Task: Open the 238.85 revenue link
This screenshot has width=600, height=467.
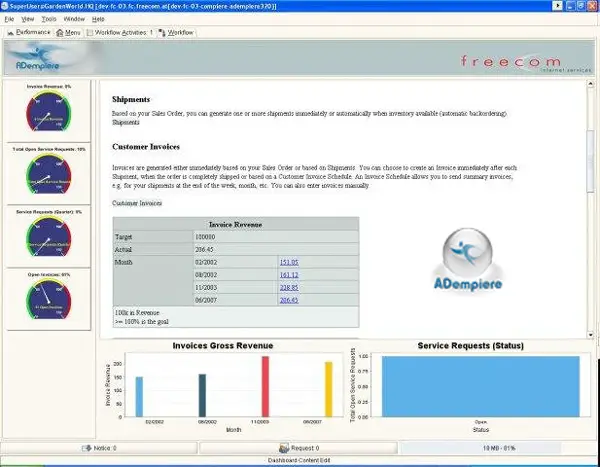Action: (x=289, y=287)
